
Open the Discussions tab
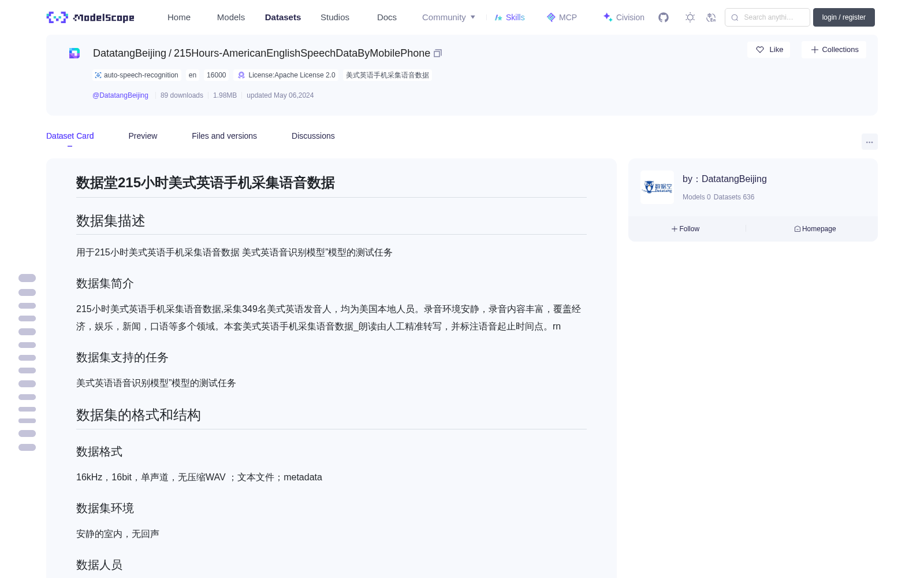coord(313,136)
